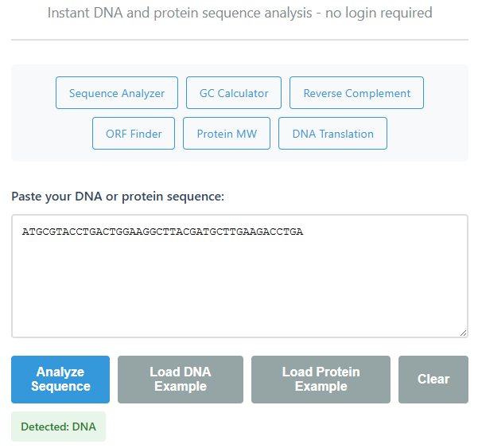Click the horizontal divider below the tagline

(239, 40)
